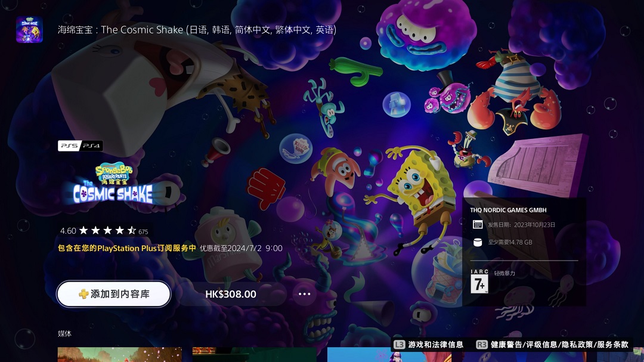Open the three-dot more options menu
Viewport: 644px width, 362px height.
pyautogui.click(x=305, y=294)
